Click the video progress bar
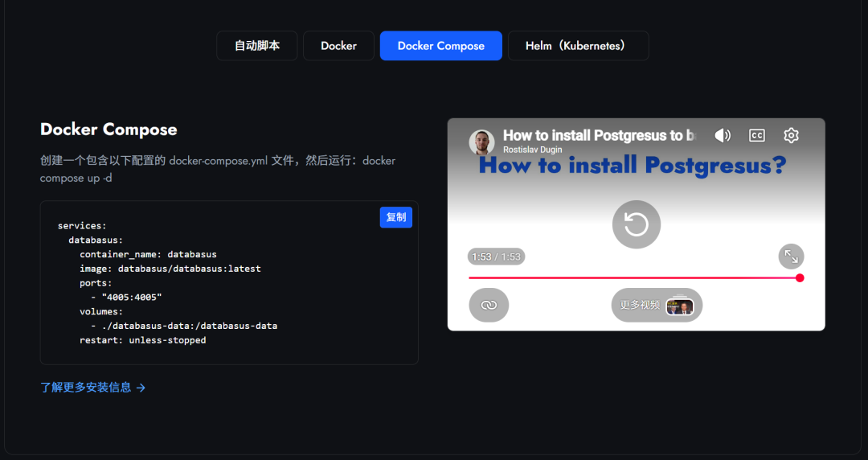This screenshot has height=460, width=868. click(634, 277)
